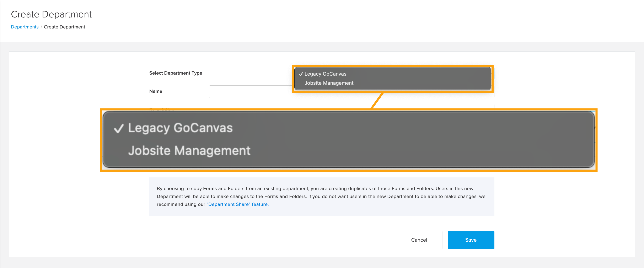Open the "Department Share" feature link

237,204
